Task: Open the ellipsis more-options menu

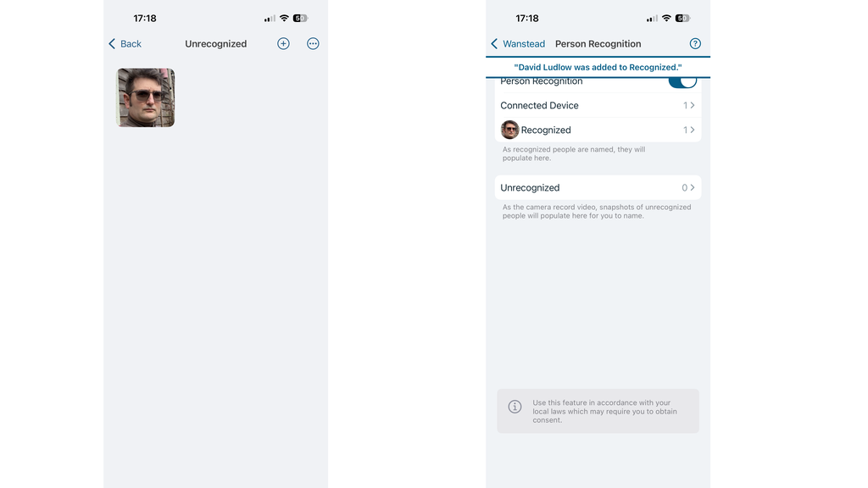Action: tap(313, 44)
